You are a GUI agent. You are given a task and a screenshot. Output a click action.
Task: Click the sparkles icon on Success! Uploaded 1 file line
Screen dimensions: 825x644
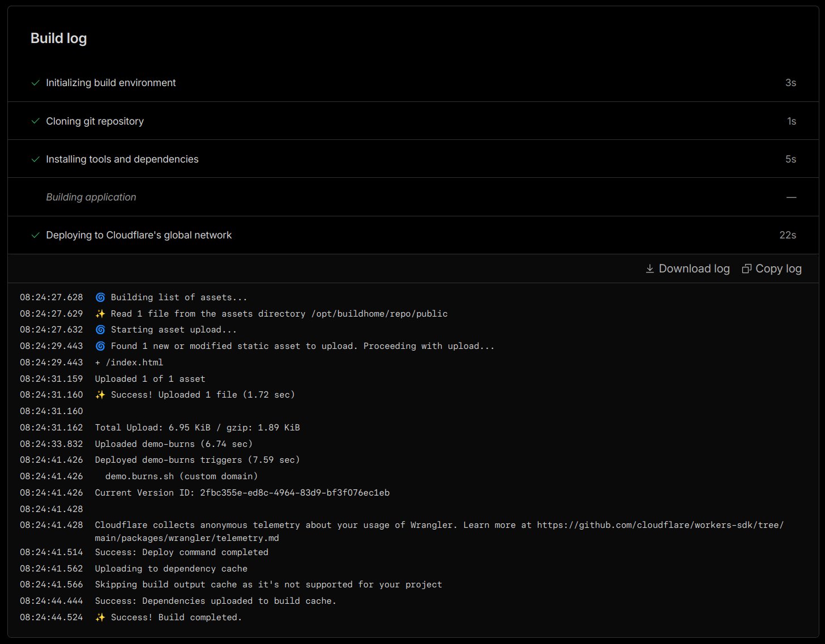coord(100,395)
